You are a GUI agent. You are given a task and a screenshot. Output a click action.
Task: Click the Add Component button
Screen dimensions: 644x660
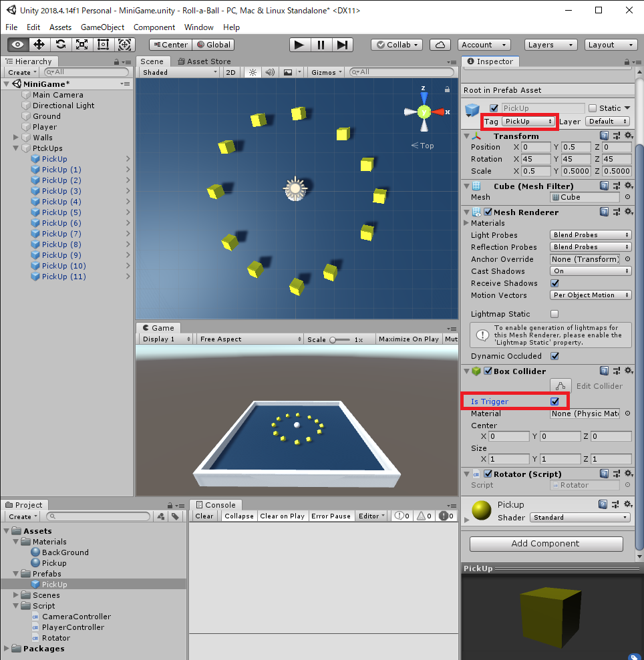[x=546, y=543]
